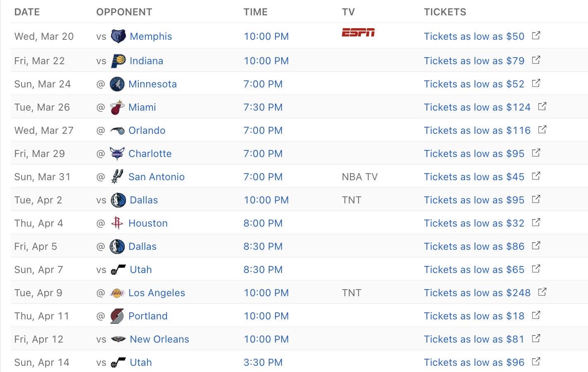Click the Indiana Pacers team logo
This screenshot has height=372, width=588.
(x=118, y=61)
